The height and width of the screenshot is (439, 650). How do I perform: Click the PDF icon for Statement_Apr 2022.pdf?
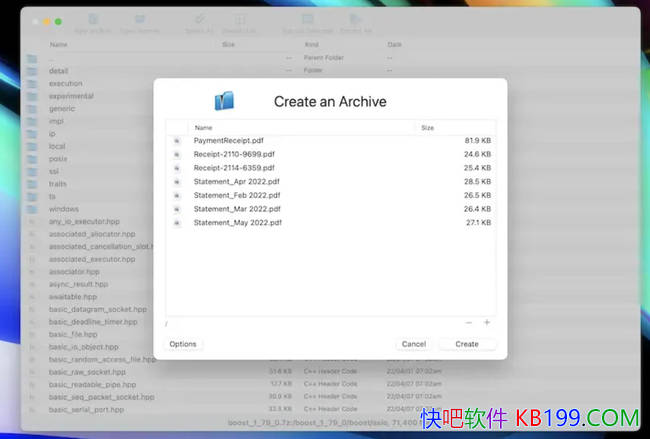pos(177,182)
